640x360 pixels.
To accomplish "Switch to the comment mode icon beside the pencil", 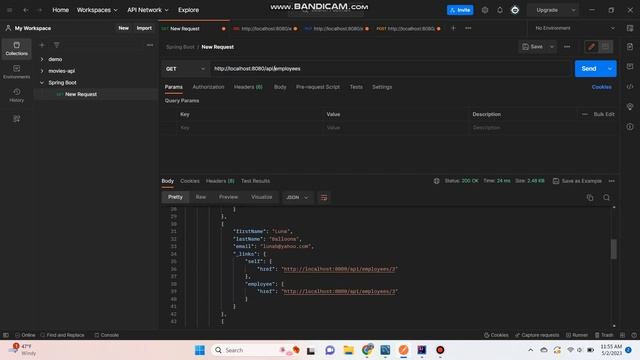I will tap(605, 47).
